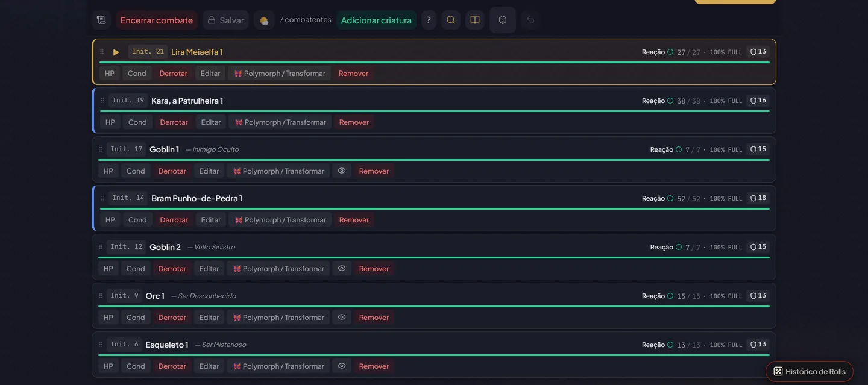Click Remover for Goblin 1
Screen dimensions: 868x385
pyautogui.click(x=374, y=171)
